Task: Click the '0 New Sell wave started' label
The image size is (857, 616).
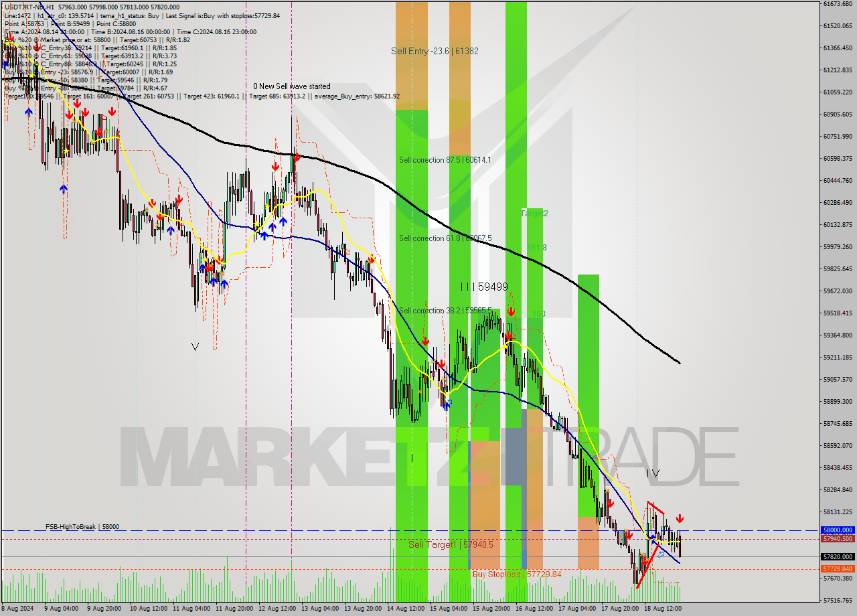Action: (x=291, y=86)
